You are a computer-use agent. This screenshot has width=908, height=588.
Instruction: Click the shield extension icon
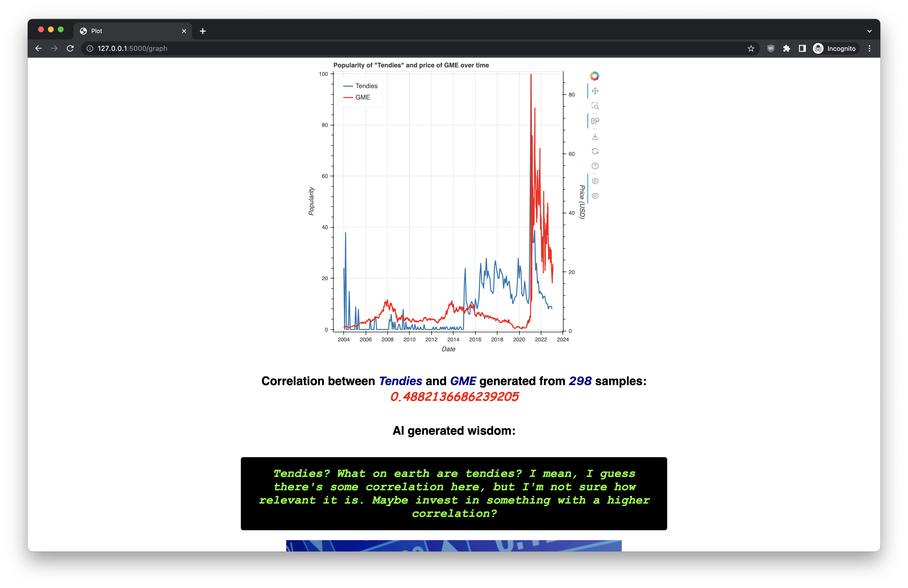pyautogui.click(x=771, y=48)
